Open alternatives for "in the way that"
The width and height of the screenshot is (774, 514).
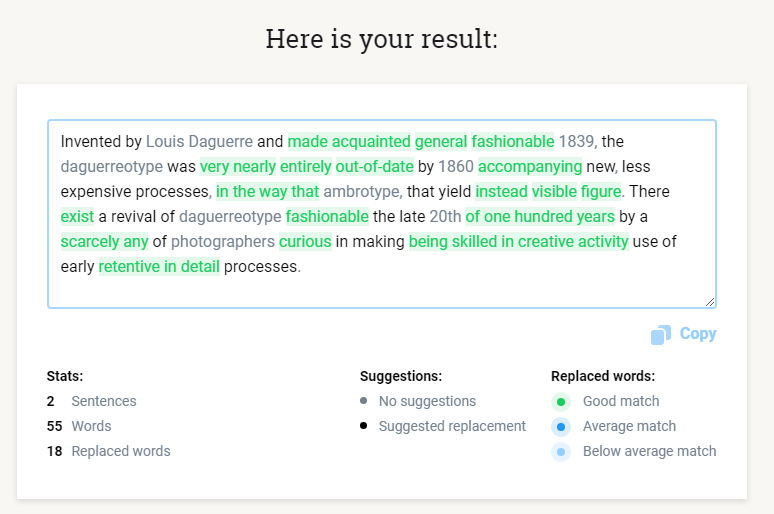tap(267, 191)
